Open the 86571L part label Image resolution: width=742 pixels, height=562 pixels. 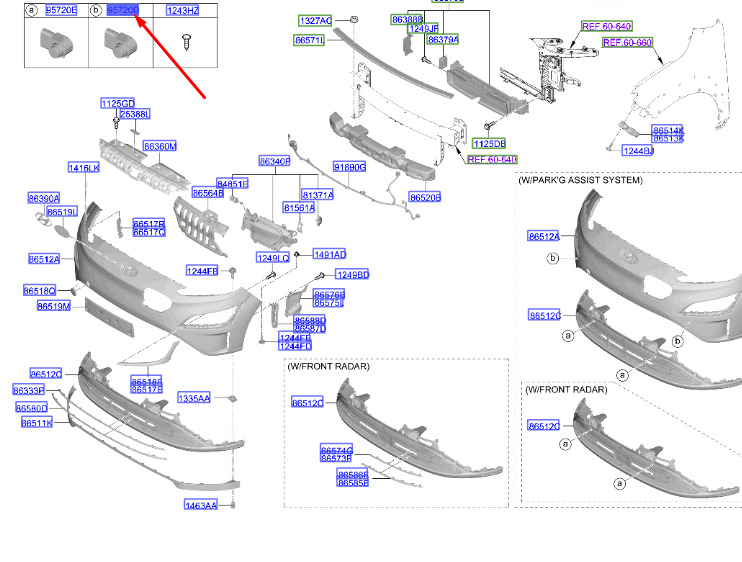click(309, 40)
